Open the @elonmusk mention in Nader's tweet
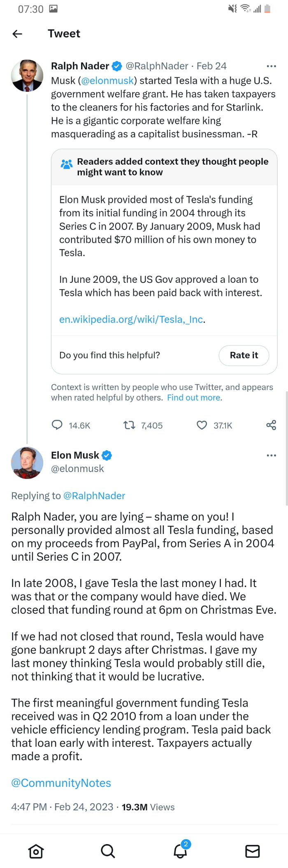The image size is (288, 868). point(107,80)
